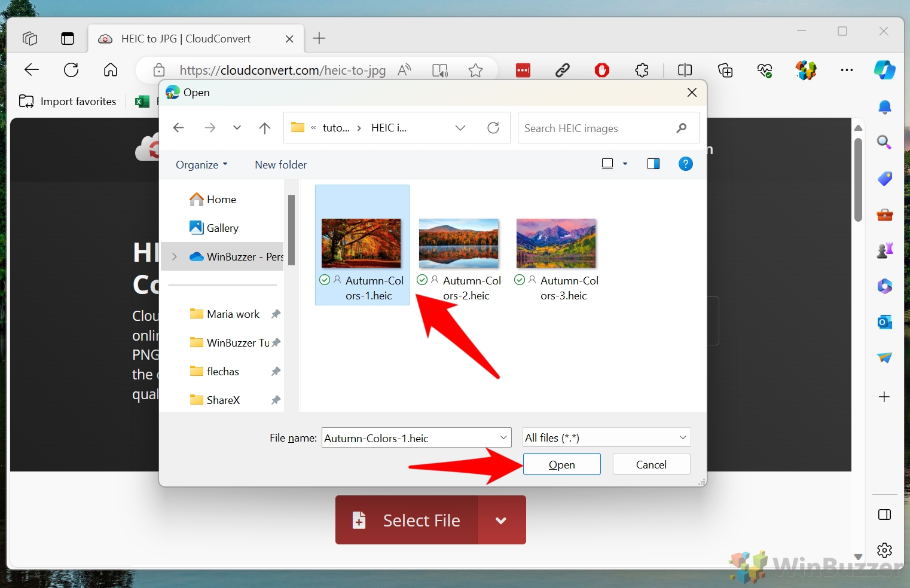Image resolution: width=910 pixels, height=588 pixels.
Task: Expand WinBuzzer - Personal in sidebar
Action: pos(174,256)
